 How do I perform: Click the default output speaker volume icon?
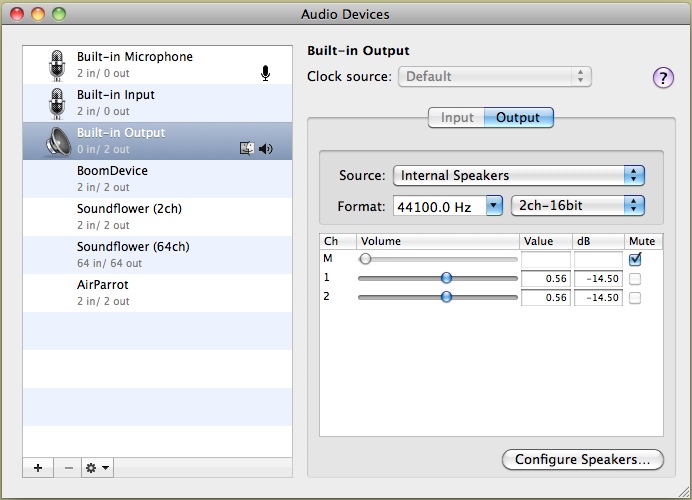[265, 149]
